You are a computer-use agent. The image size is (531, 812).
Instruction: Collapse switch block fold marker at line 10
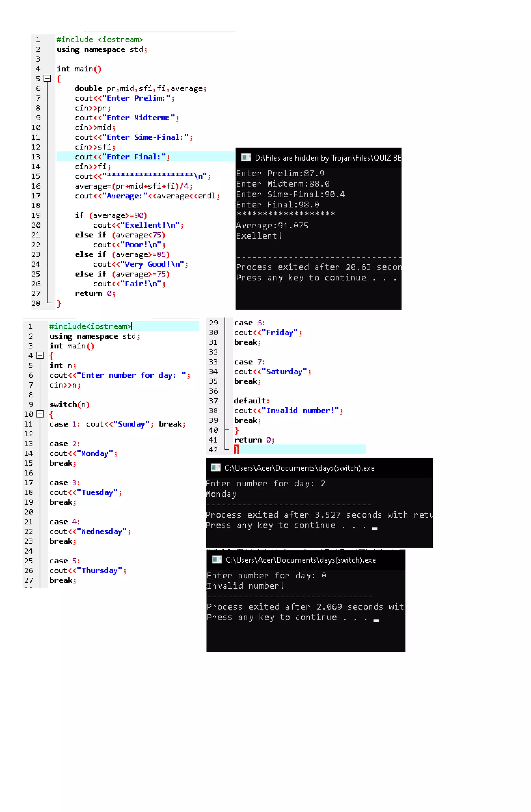[x=40, y=414]
